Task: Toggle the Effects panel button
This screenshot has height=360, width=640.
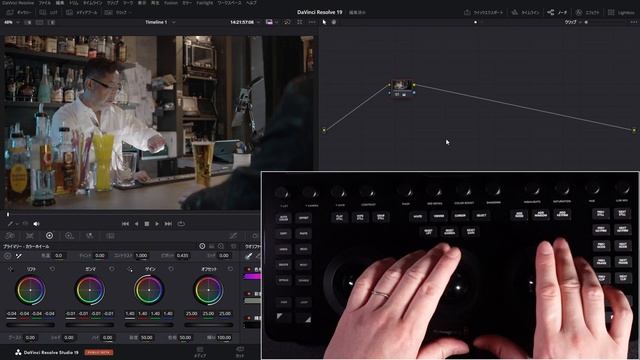Action: [587, 13]
